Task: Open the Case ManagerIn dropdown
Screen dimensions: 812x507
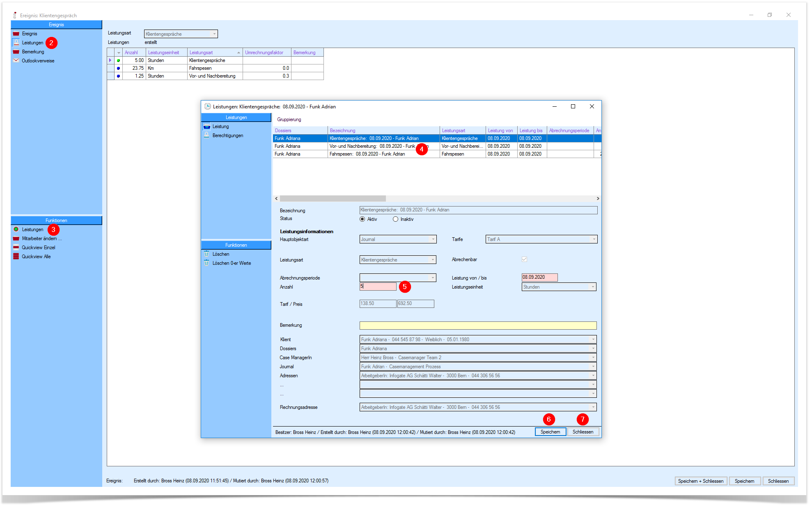Action: click(593, 358)
